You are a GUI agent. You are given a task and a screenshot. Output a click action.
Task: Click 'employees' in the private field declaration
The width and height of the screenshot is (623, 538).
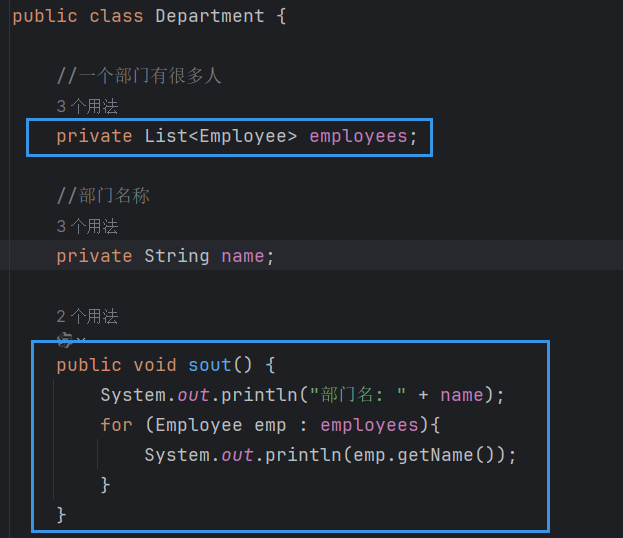[x=358, y=137]
